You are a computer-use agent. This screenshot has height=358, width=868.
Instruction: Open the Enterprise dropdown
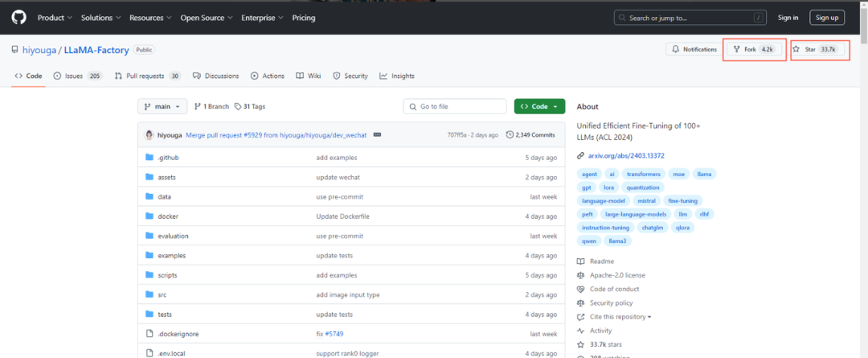[262, 18]
